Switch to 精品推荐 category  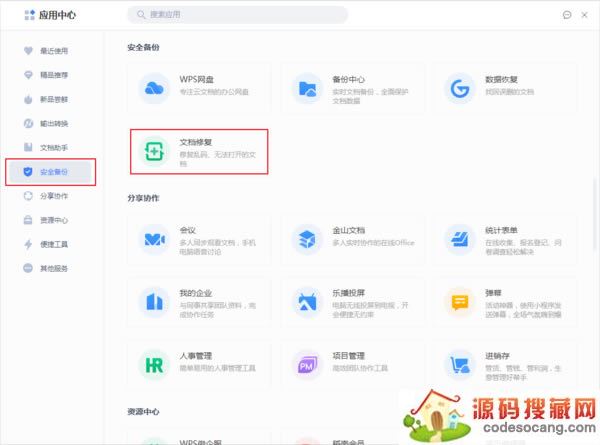click(x=53, y=75)
